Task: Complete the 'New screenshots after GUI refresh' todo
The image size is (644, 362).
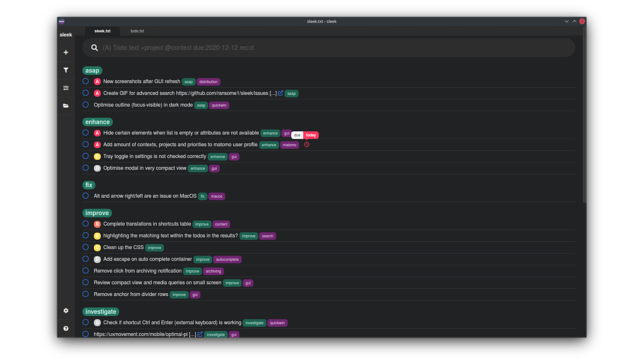Action: tap(85, 81)
